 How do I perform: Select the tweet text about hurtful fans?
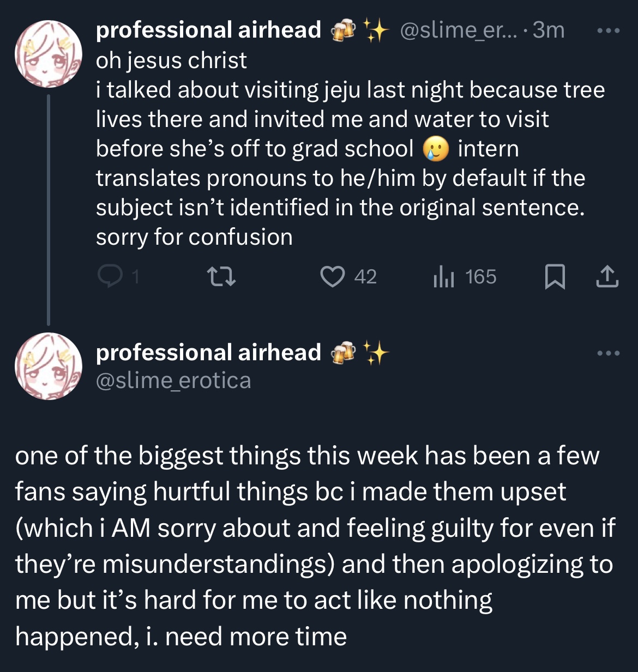(x=315, y=546)
